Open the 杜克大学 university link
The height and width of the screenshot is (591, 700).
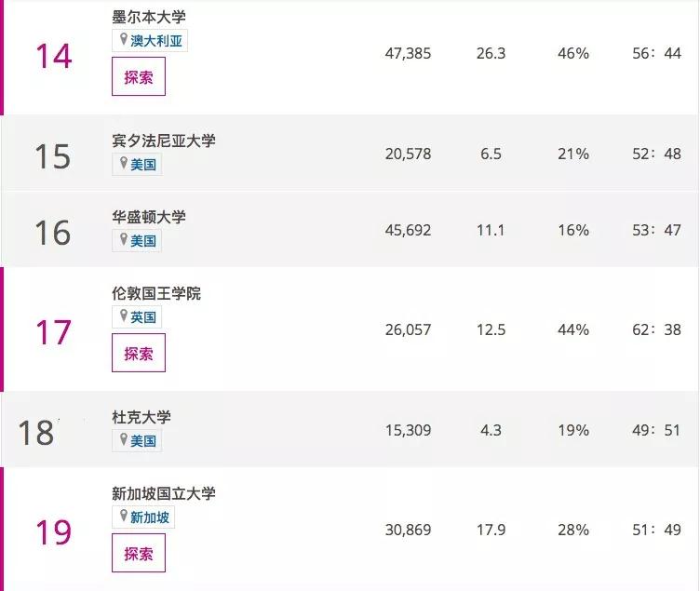coord(141,417)
